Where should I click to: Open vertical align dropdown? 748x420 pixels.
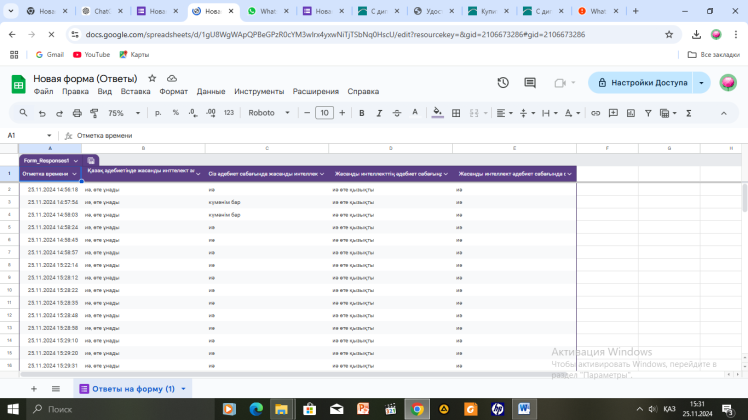527,113
